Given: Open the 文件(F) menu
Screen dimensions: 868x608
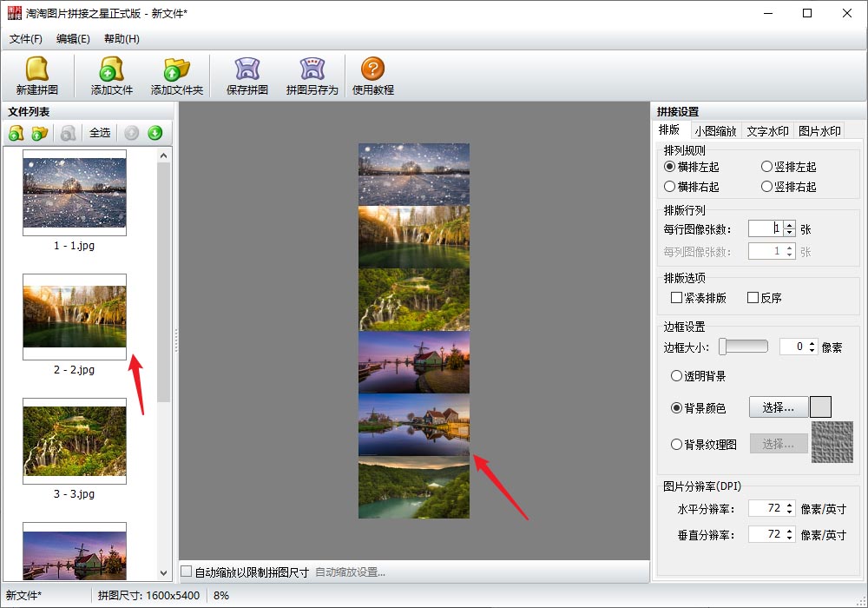Looking at the screenshot, I should coord(25,39).
